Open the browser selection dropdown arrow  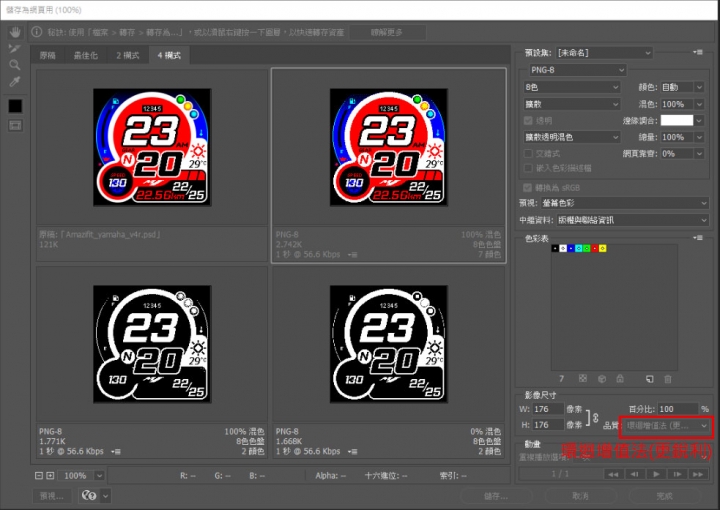point(106,496)
